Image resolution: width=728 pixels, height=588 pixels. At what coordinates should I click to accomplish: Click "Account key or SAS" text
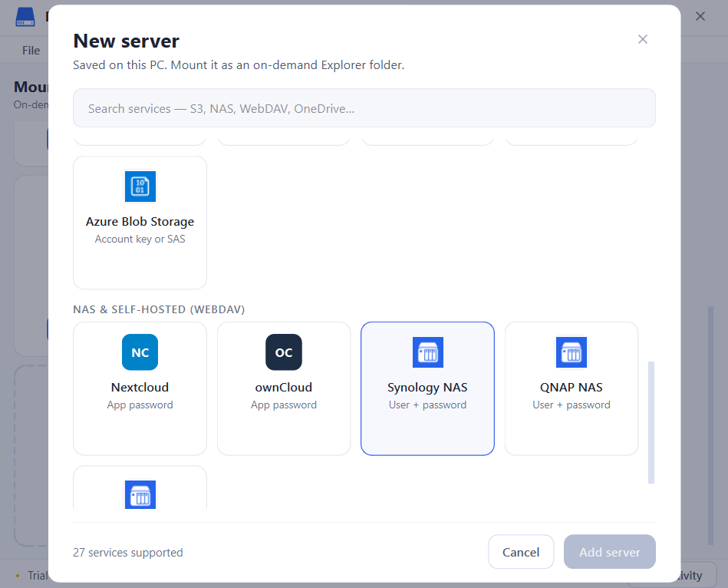tap(140, 239)
